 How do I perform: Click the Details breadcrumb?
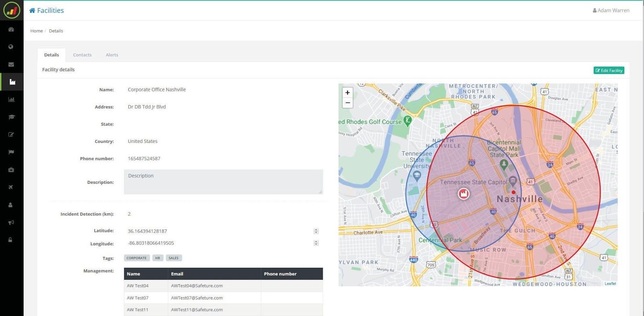click(x=56, y=31)
